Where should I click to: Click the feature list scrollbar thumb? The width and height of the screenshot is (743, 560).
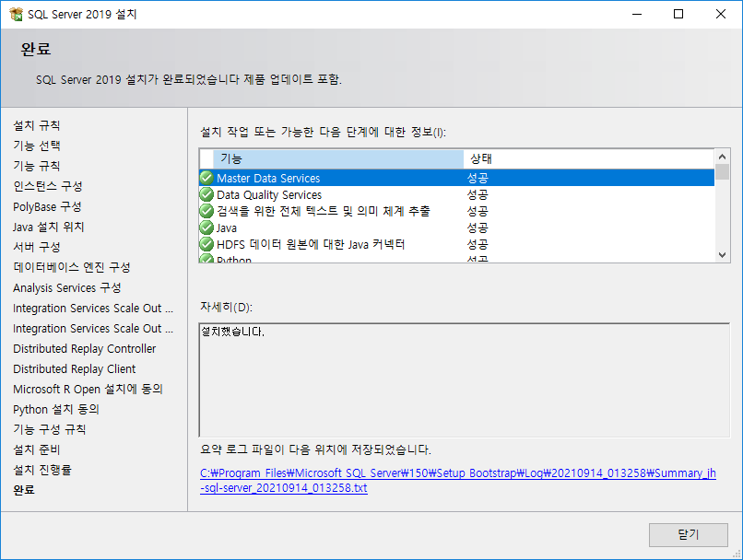coord(722,172)
